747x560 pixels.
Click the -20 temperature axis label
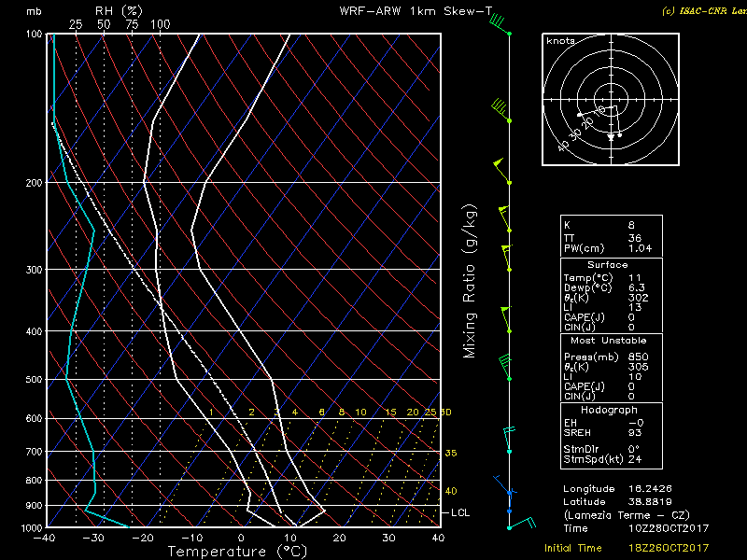click(x=143, y=539)
